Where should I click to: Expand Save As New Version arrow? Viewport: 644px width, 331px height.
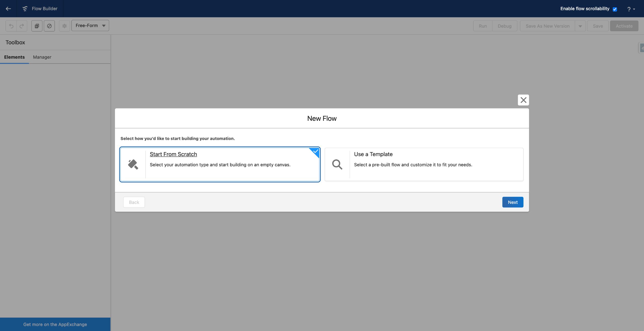point(580,26)
